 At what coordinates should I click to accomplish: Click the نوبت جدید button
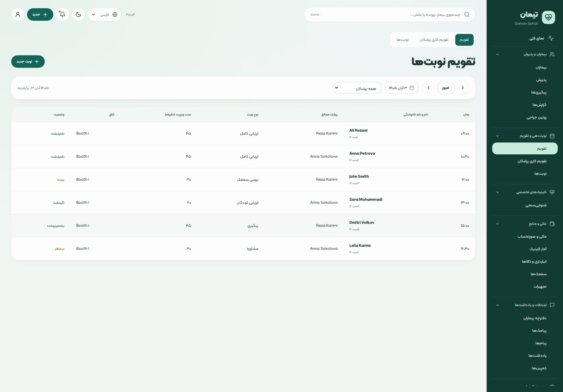pos(28,62)
